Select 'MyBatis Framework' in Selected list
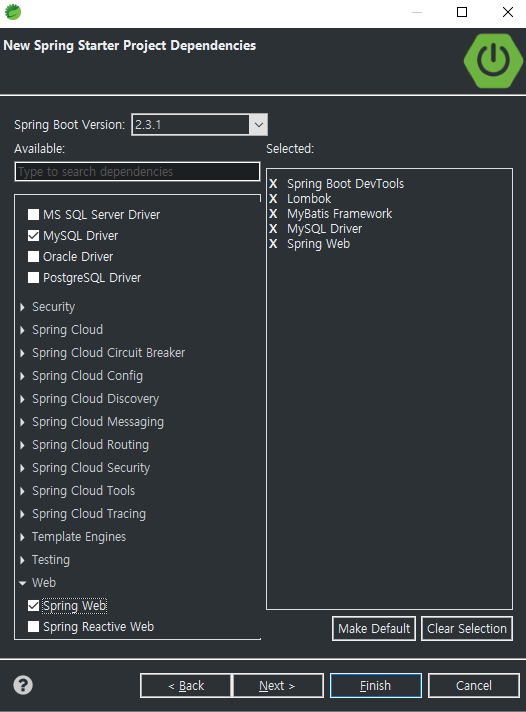This screenshot has height=712, width=526. tap(339, 214)
